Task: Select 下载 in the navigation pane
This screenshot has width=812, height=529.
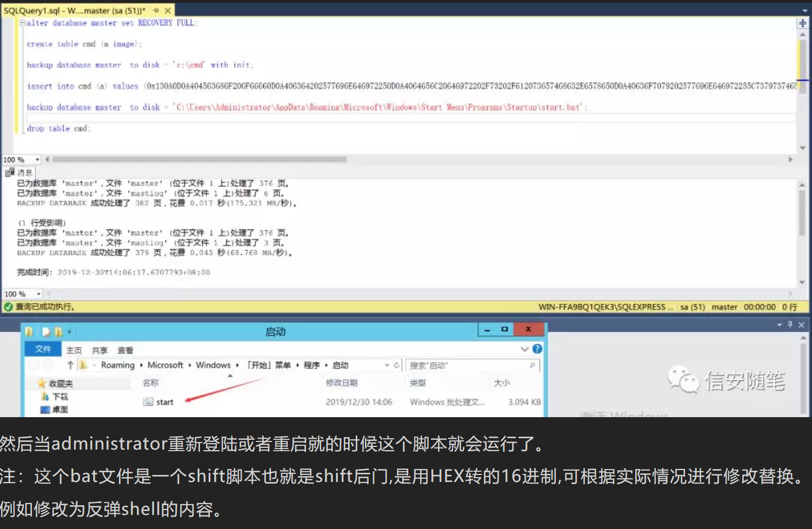Action: pyautogui.click(x=56, y=397)
